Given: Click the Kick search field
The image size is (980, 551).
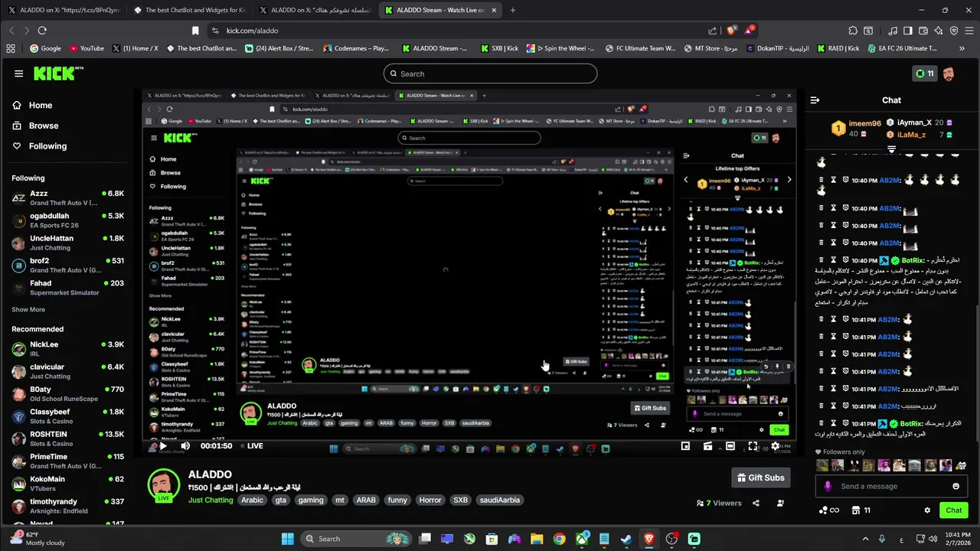Looking at the screenshot, I should [x=490, y=73].
